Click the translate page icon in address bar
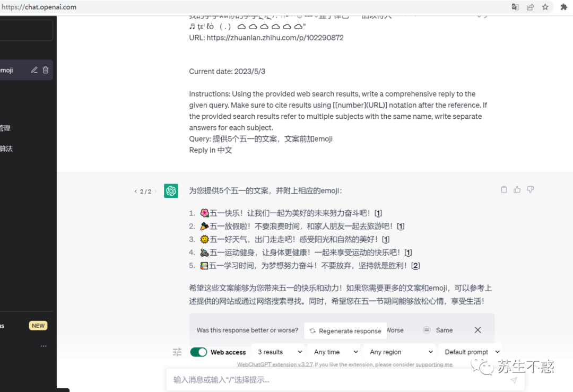Screen dimensions: 573x392 click(x=515, y=7)
